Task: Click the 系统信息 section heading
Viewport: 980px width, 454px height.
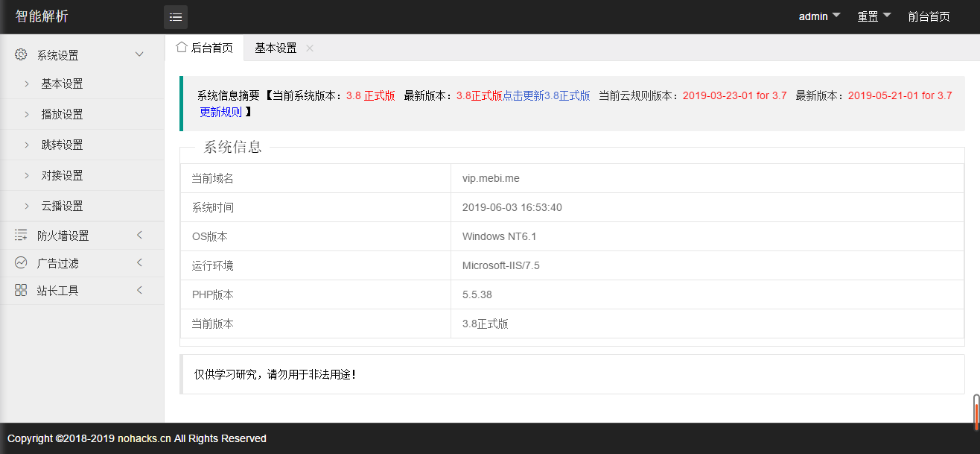Action: pos(233,147)
